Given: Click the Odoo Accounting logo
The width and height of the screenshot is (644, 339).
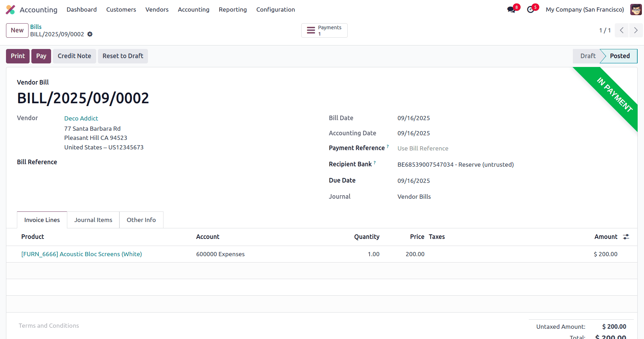Looking at the screenshot, I should pos(11,10).
